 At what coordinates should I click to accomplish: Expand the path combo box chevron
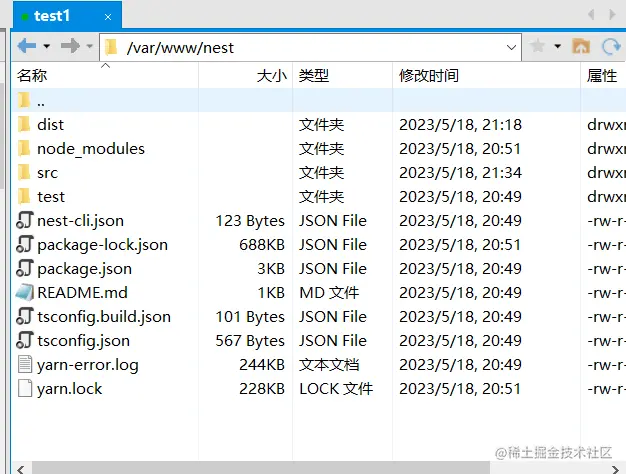click(511, 48)
